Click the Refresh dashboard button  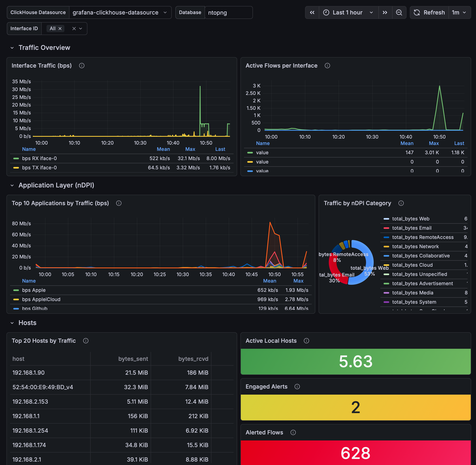[429, 12]
